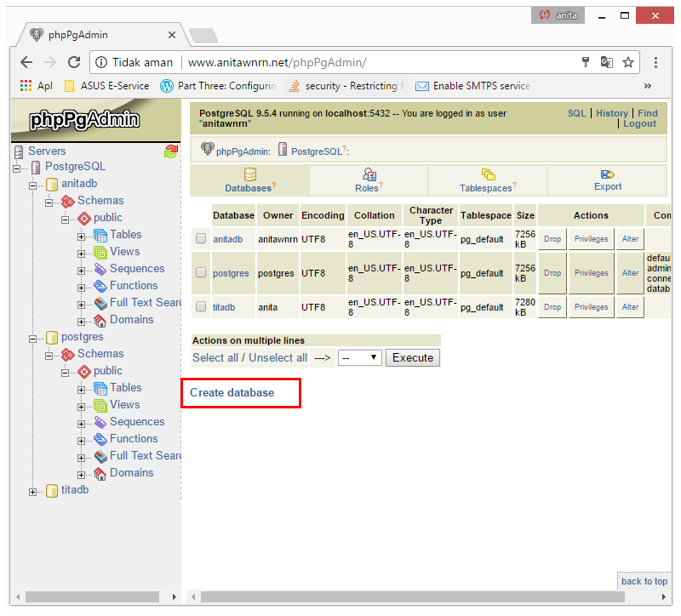Click Select all link
This screenshot has height=616, width=681.
click(x=215, y=358)
